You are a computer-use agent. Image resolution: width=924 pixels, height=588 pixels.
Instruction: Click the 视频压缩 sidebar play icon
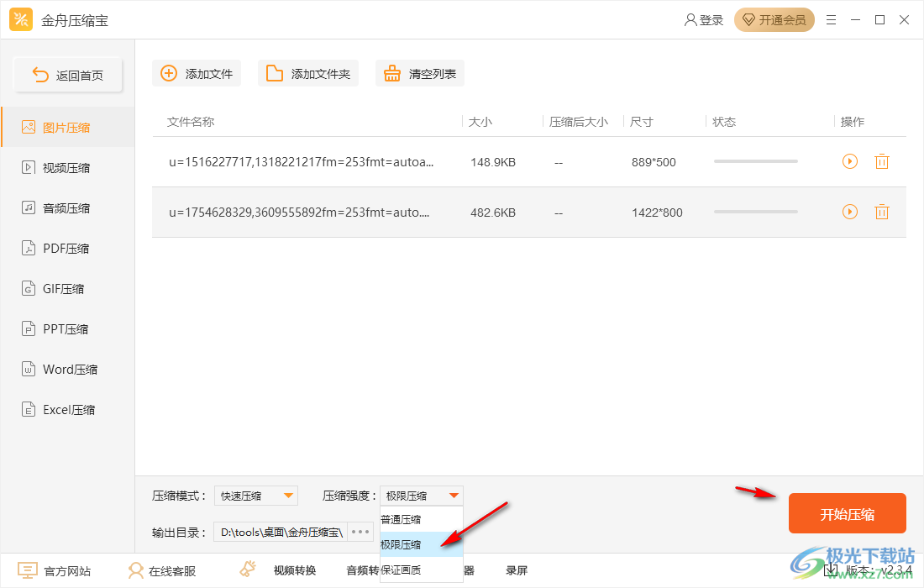(29, 167)
